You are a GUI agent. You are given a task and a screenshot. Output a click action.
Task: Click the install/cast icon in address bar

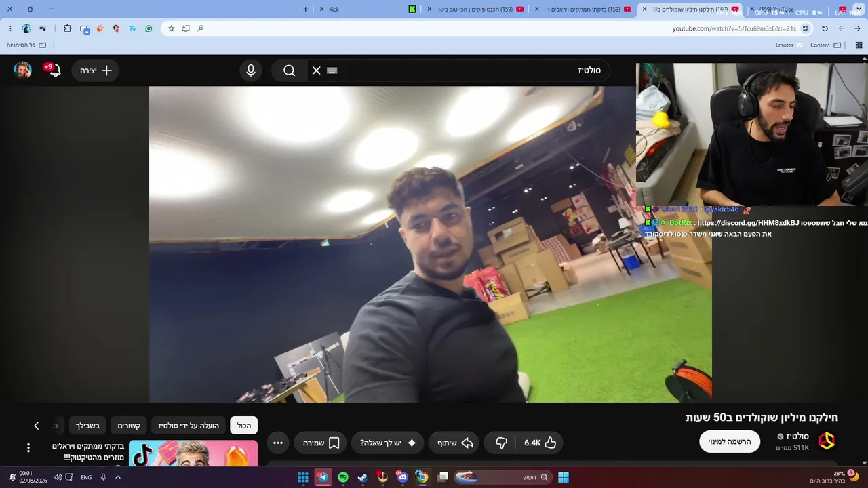(186, 28)
